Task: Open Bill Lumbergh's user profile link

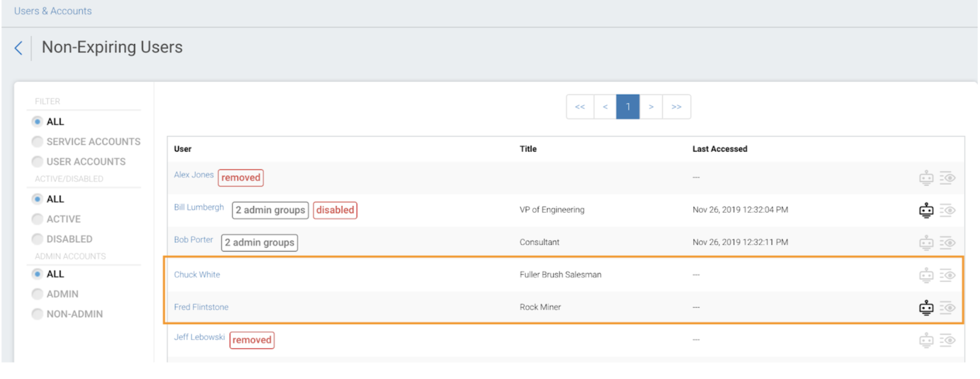Action: click(199, 207)
